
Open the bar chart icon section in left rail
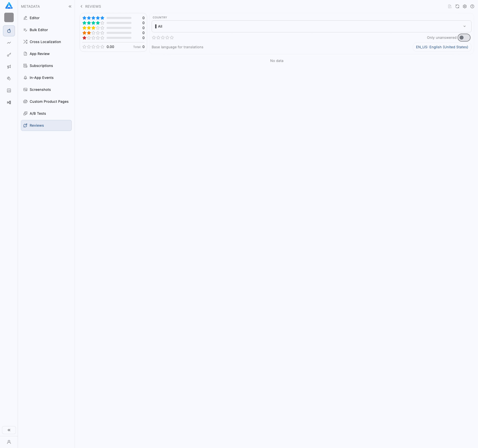[9, 91]
